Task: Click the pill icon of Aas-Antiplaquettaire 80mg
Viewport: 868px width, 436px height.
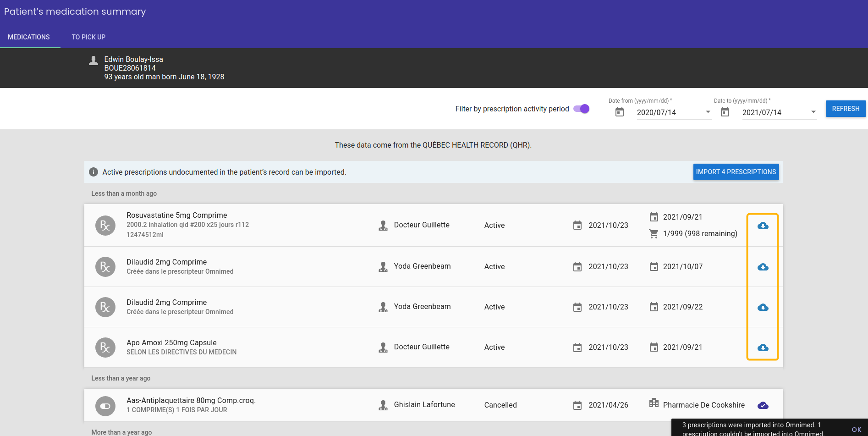Action: pos(105,406)
